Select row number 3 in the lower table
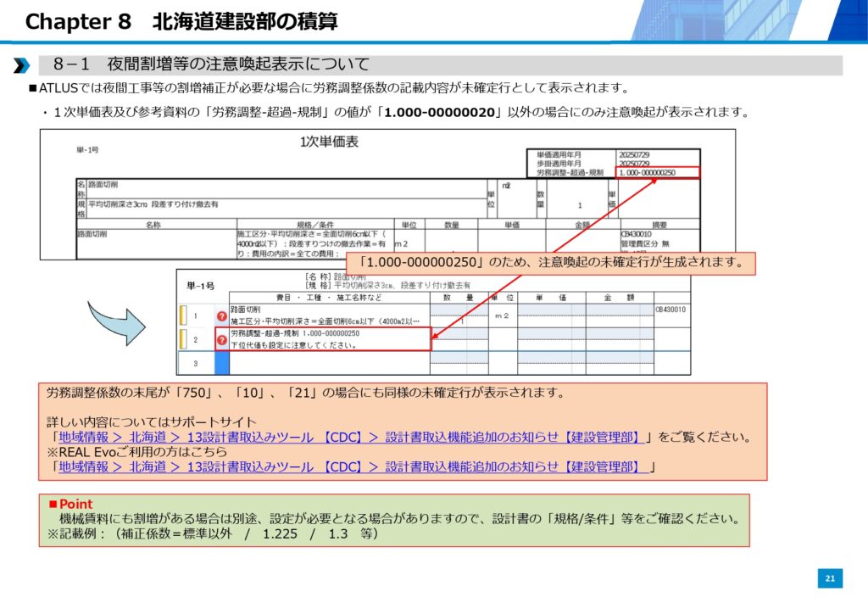The width and height of the screenshot is (868, 614). click(x=194, y=363)
